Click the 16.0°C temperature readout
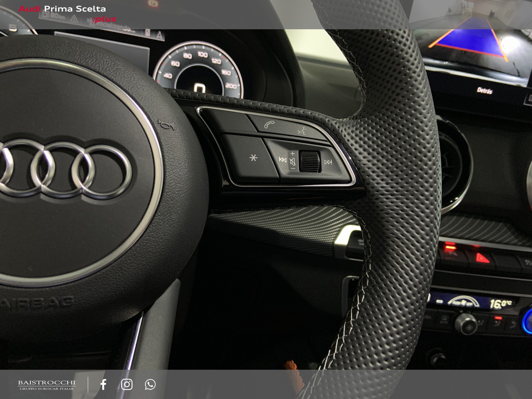532x399 pixels. coord(501,303)
